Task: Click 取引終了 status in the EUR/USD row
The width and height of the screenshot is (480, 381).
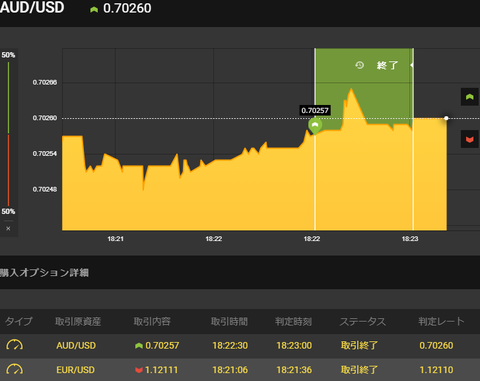Action: [359, 370]
